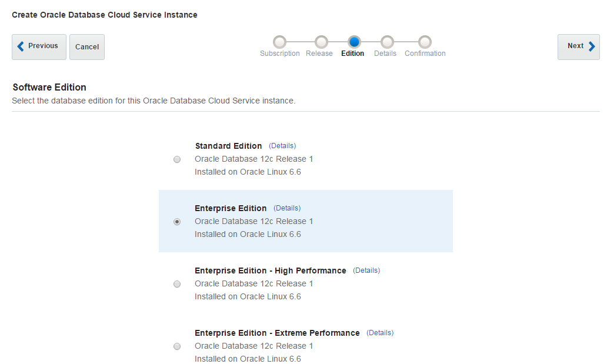This screenshot has height=364, width=607.
Task: Cancel the instance creation wizard
Action: [x=87, y=47]
